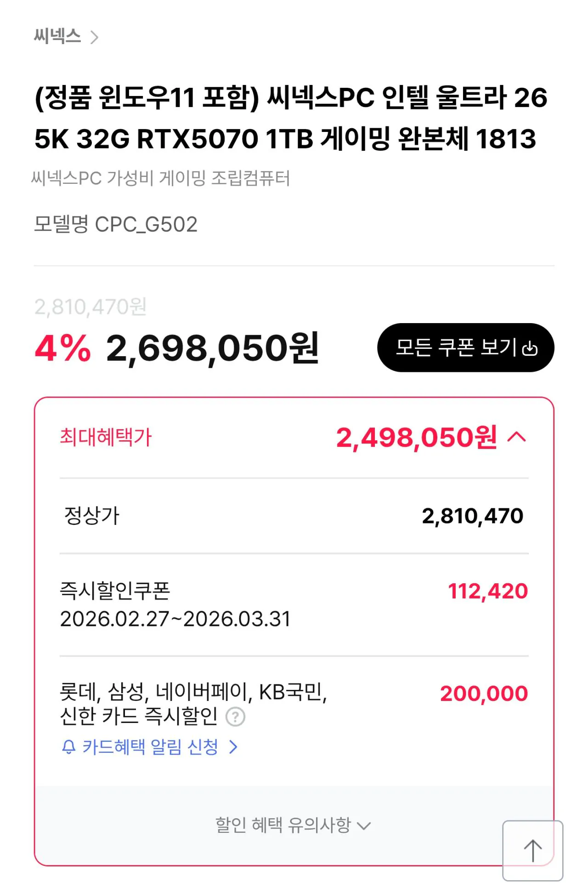Tap the 200,000 card discount amount
Screen dimensions: 588x888
(484, 694)
